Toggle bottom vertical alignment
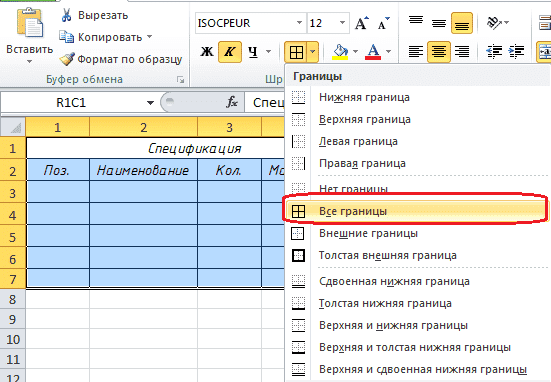 pyautogui.click(x=462, y=23)
